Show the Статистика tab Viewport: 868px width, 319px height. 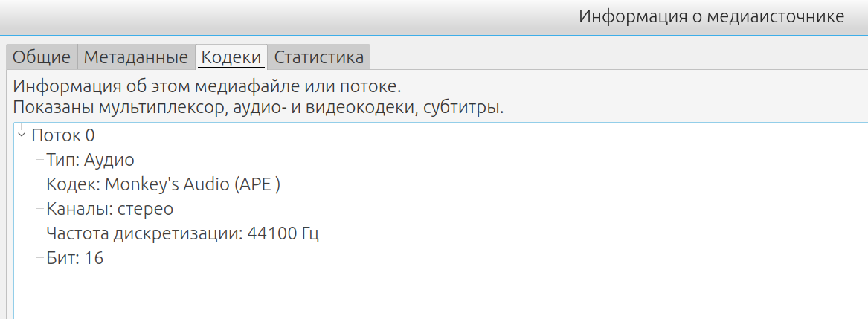coord(318,57)
